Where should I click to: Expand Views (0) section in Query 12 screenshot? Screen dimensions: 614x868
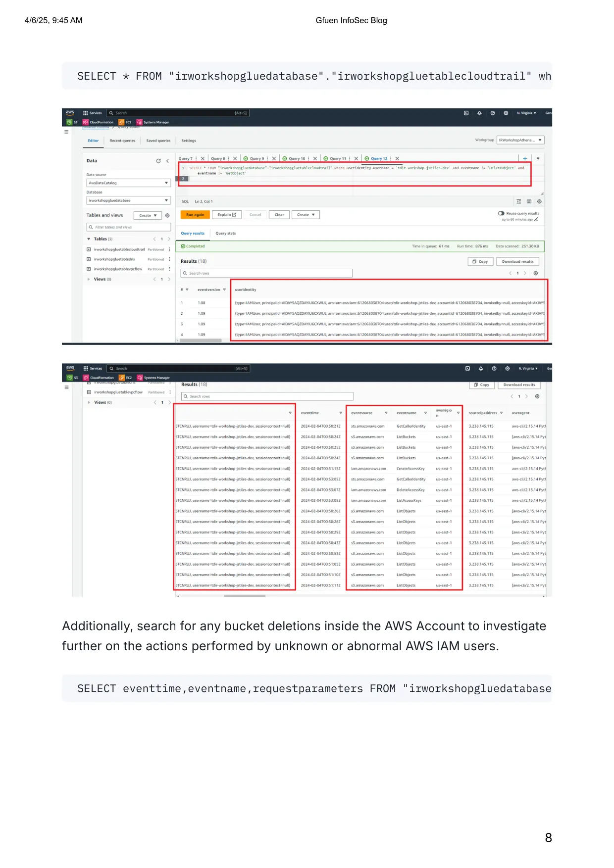(x=89, y=279)
